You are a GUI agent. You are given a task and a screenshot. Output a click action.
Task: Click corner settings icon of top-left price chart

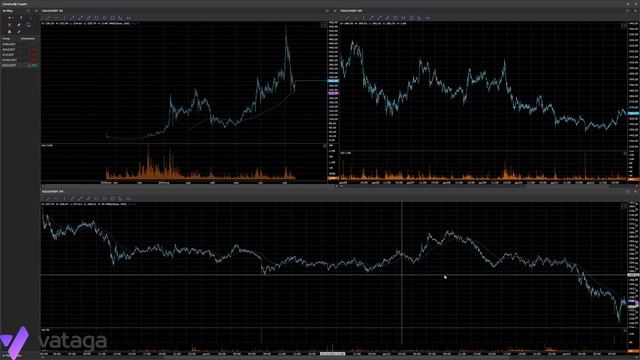324,25
